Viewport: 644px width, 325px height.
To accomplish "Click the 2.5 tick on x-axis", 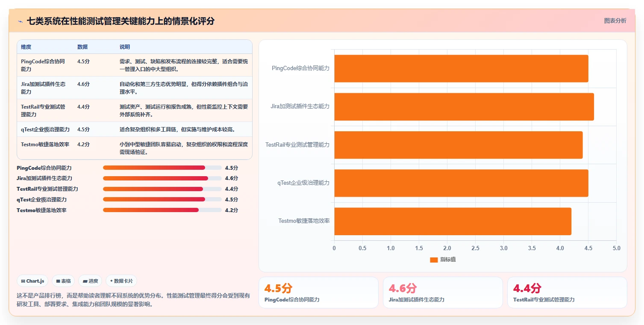I will click(475, 248).
